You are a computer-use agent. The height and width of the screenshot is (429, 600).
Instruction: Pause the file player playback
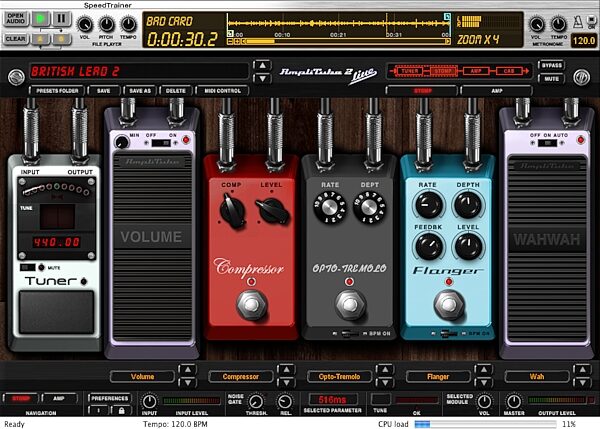click(x=61, y=19)
